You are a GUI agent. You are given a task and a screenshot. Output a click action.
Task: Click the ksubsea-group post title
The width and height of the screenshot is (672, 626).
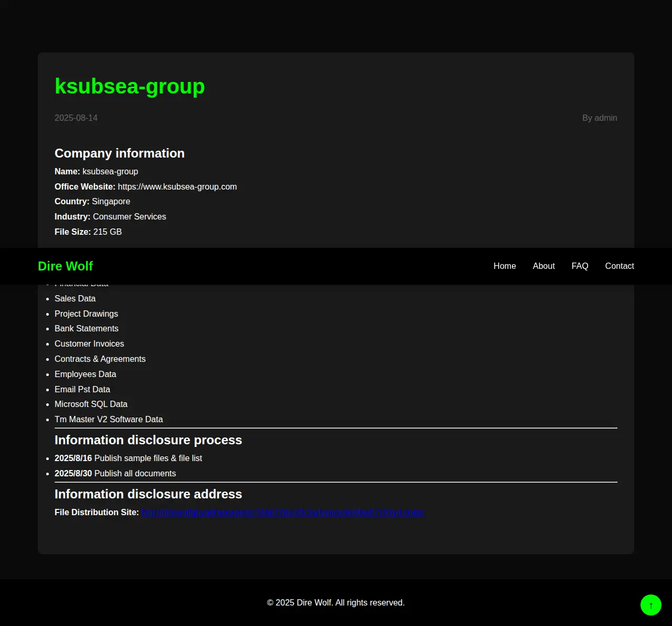(130, 86)
